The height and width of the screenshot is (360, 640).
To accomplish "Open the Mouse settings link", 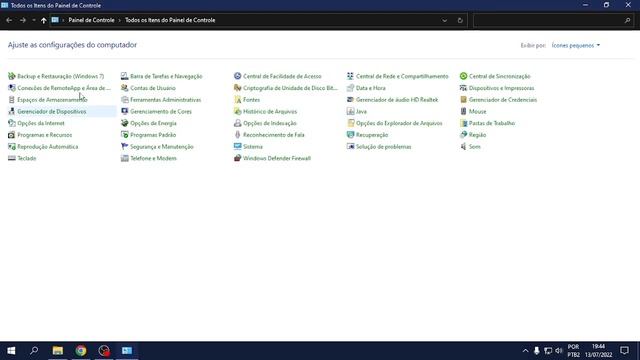I will pos(477,111).
